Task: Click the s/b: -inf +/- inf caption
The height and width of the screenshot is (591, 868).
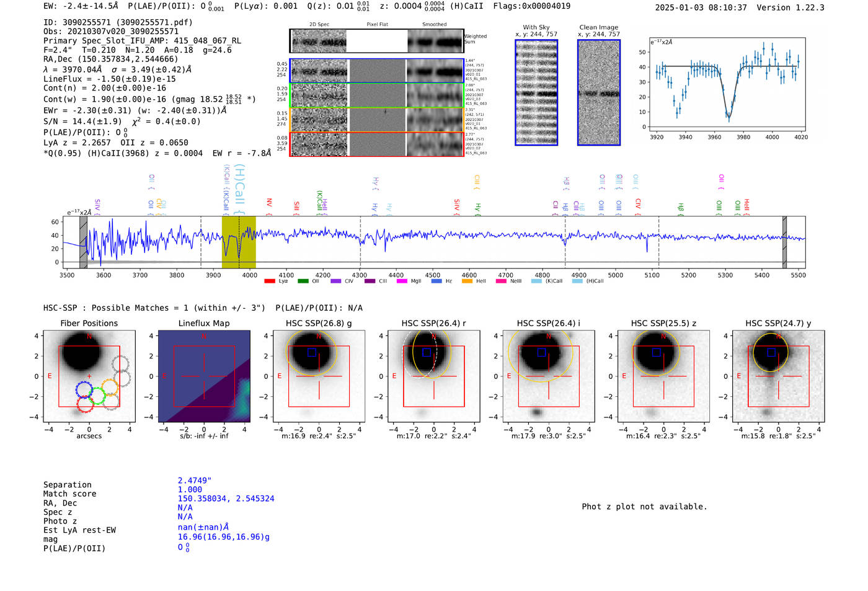Action: pyautogui.click(x=204, y=436)
